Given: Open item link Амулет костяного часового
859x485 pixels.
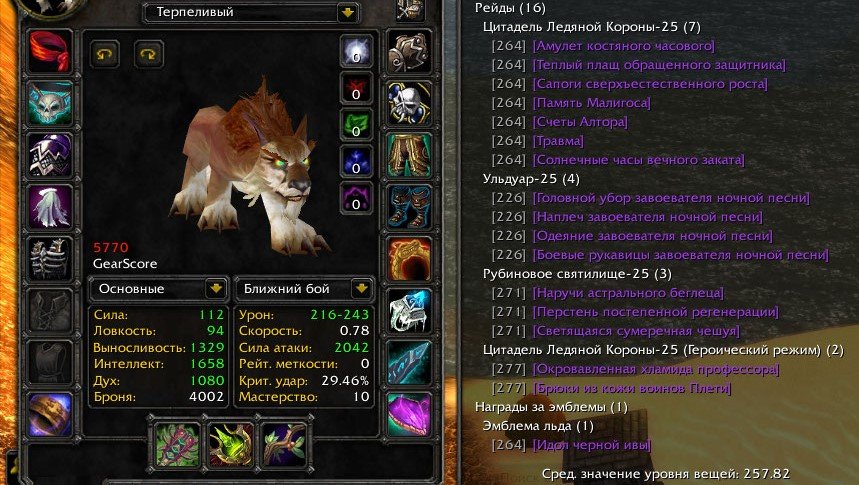Looking at the screenshot, I should (x=623, y=45).
